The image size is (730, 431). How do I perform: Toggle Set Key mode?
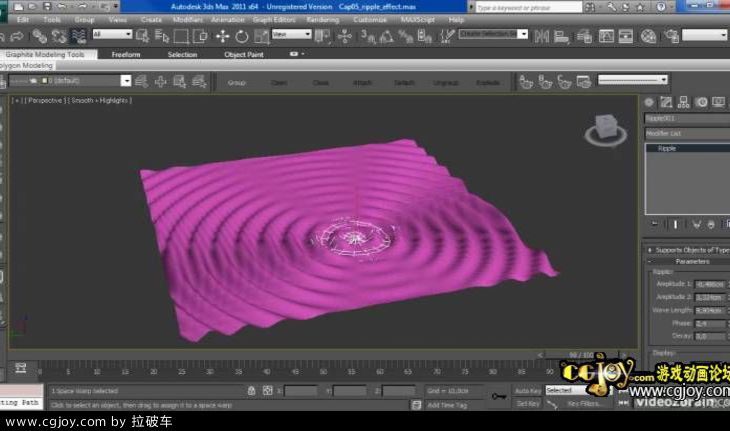[528, 404]
